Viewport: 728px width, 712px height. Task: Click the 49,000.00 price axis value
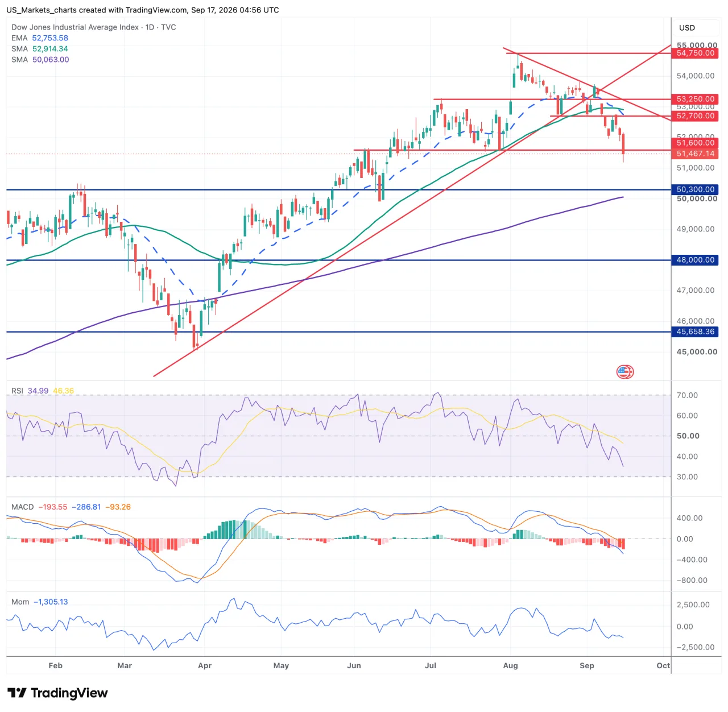(x=696, y=229)
